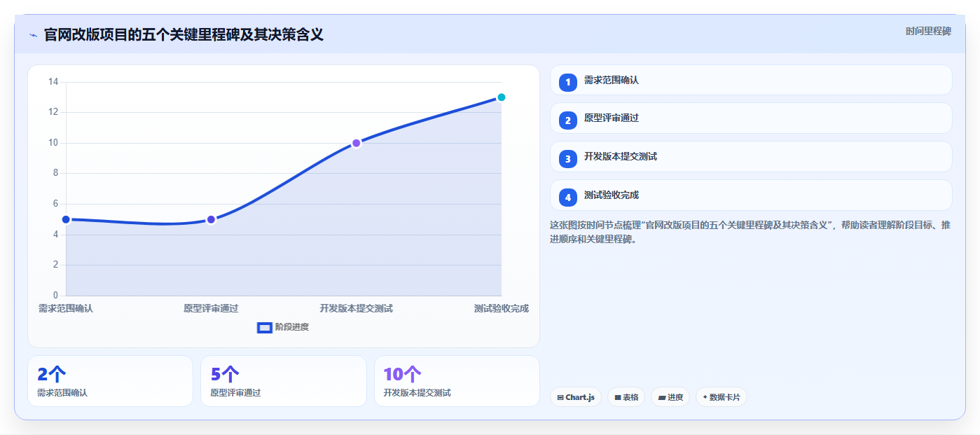
Task: Click the icon in the Chart.js tag
Action: coord(560,397)
